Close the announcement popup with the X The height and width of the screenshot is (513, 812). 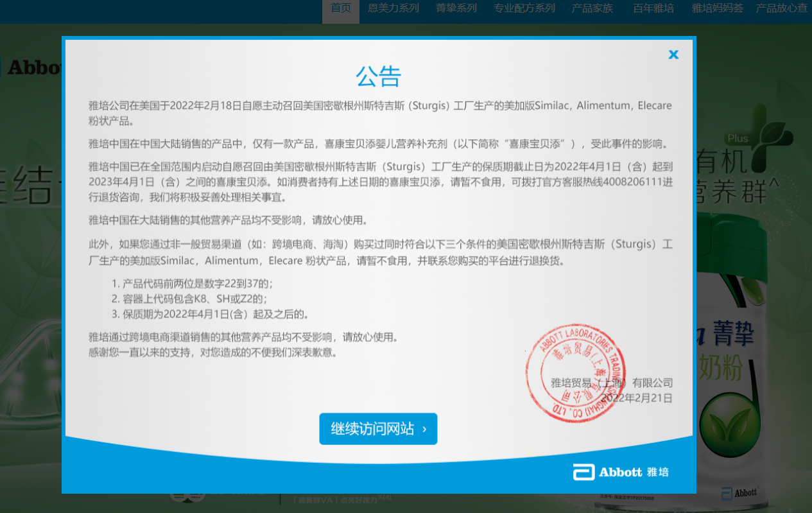pyautogui.click(x=673, y=55)
